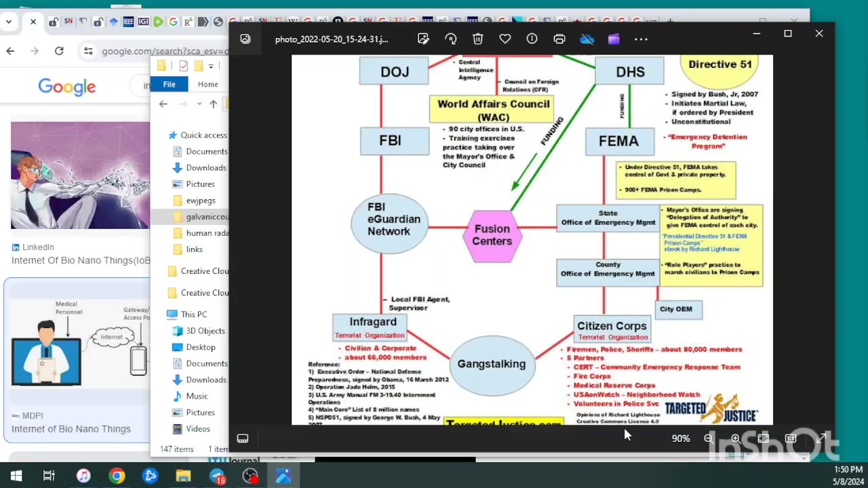
Task: Open the Photos gallery view icon
Action: 245,39
